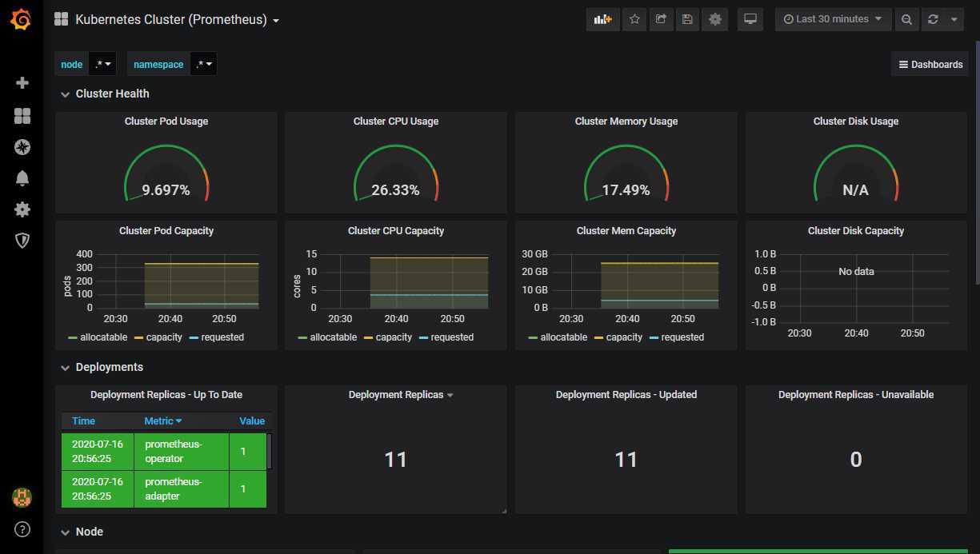Open the node variable dropdown
Screen dimensions: 980x554
(x=102, y=64)
